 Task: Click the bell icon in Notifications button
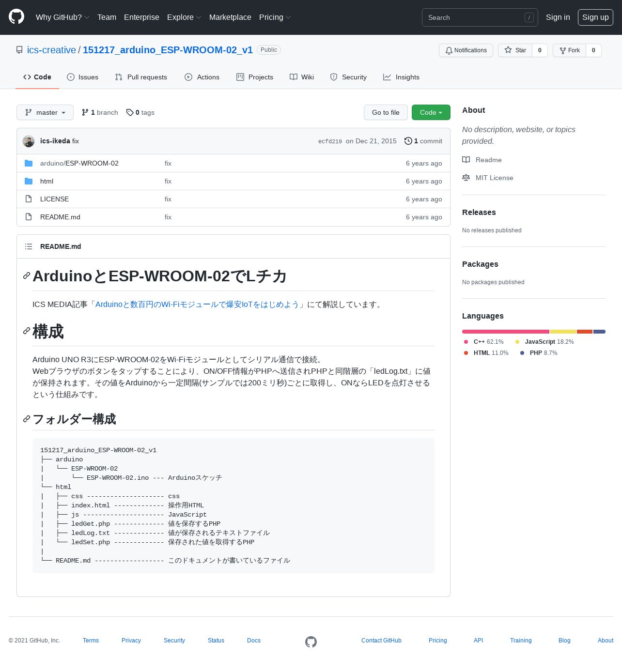(x=449, y=50)
